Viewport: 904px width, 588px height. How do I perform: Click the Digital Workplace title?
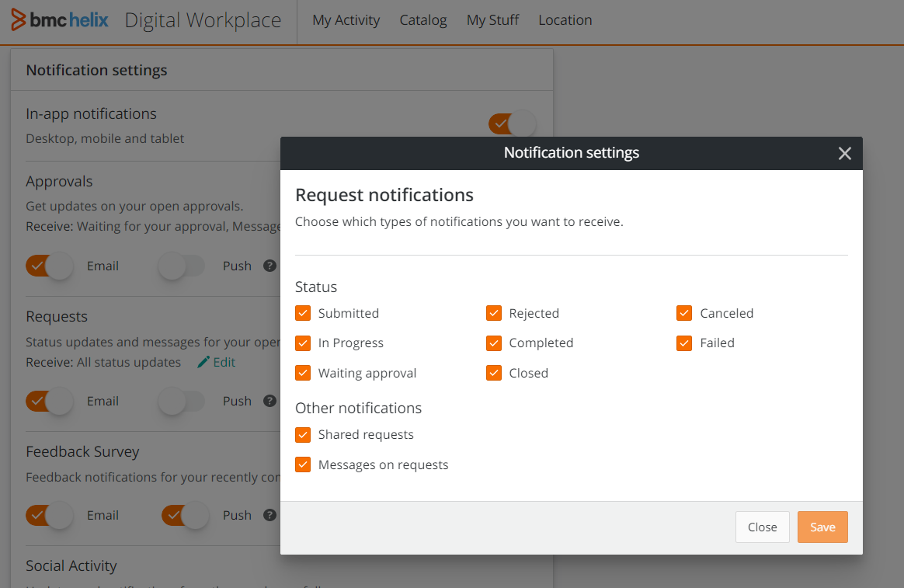(x=203, y=20)
